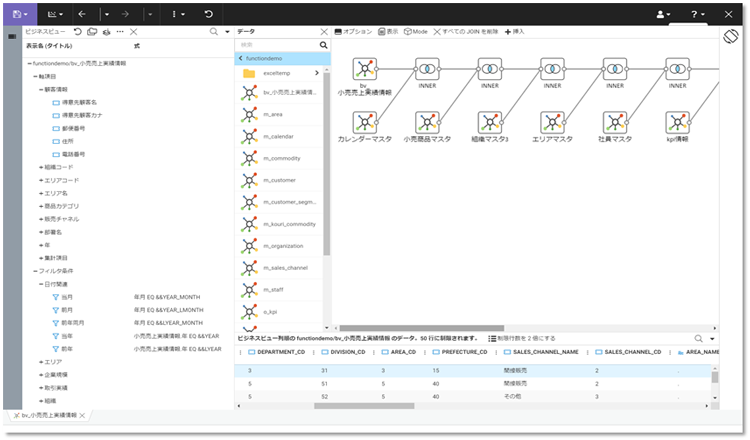Open the purple save menu icon

(20, 14)
